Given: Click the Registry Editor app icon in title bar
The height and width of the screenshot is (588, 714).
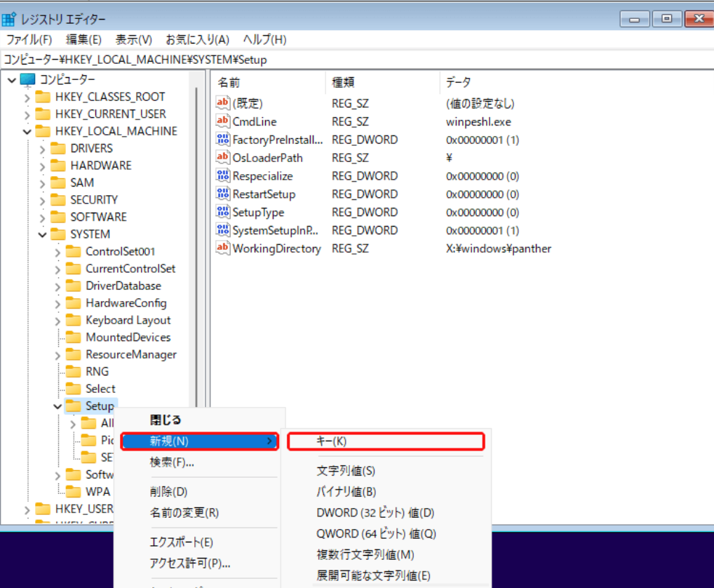Looking at the screenshot, I should tap(8, 19).
